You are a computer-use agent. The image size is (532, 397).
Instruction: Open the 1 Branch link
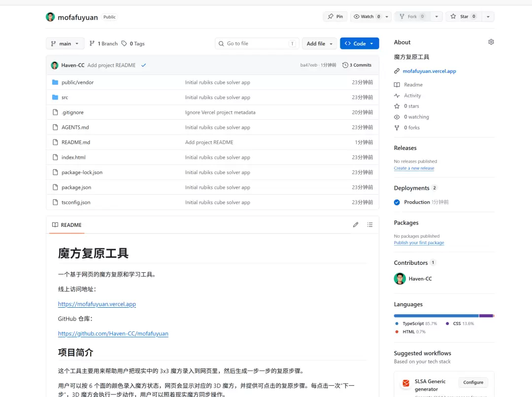103,43
